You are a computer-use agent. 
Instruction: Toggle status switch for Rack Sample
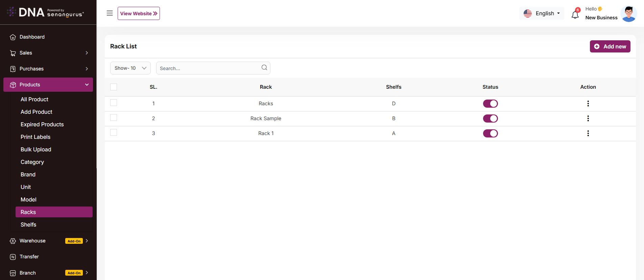[x=490, y=119]
